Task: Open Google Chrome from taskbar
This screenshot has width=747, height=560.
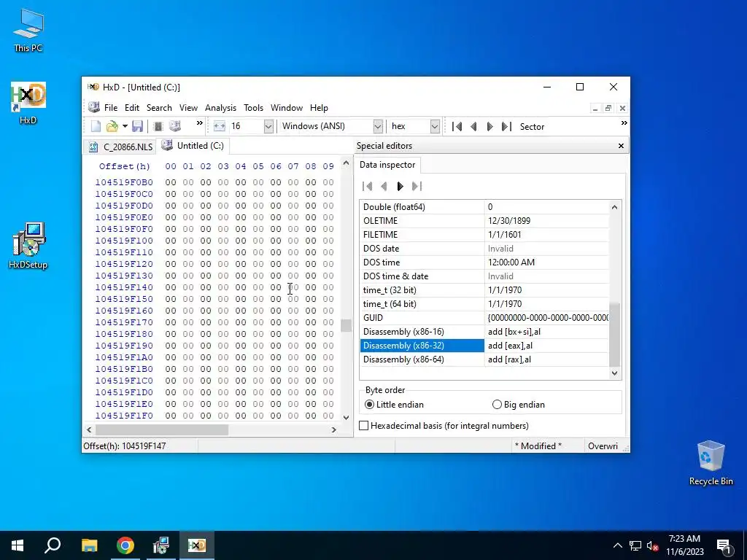Action: point(125,545)
